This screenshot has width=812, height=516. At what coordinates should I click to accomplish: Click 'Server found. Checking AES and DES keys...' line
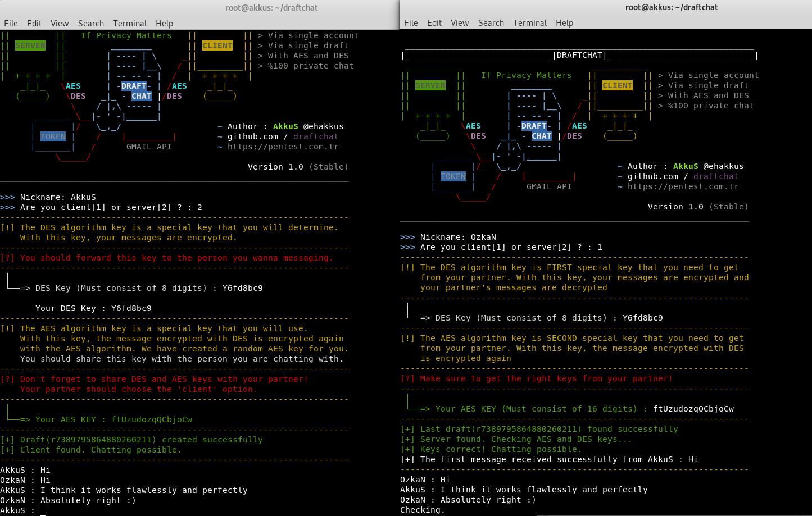point(527,439)
